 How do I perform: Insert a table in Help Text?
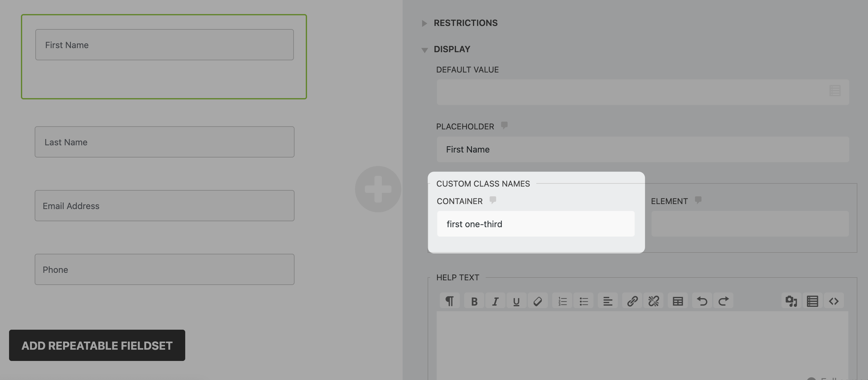coord(677,301)
